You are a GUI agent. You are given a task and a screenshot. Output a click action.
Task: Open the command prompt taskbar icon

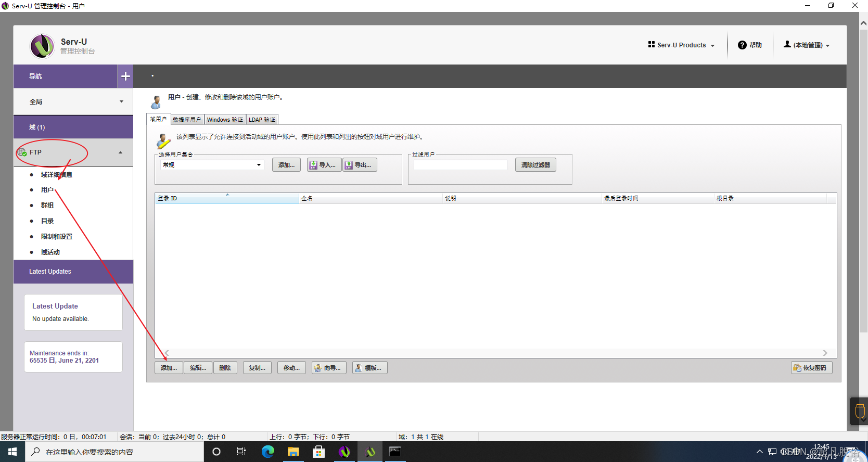coord(395,452)
